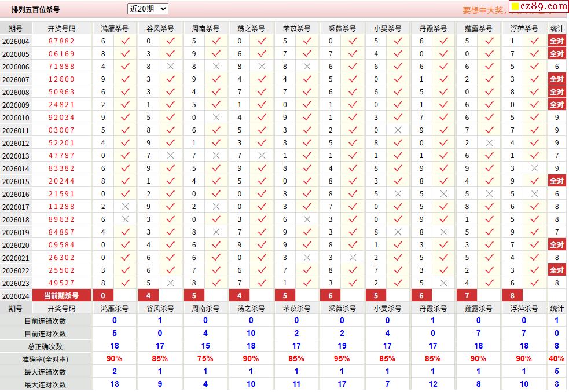Select winning number 92034
569x392 pixels.
[x=62, y=117]
